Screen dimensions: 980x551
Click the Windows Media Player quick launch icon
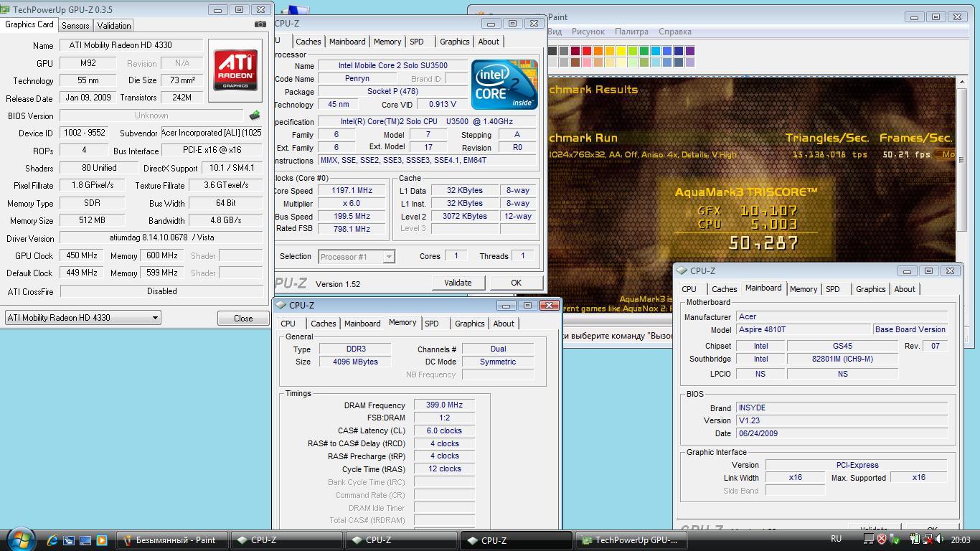tap(101, 540)
